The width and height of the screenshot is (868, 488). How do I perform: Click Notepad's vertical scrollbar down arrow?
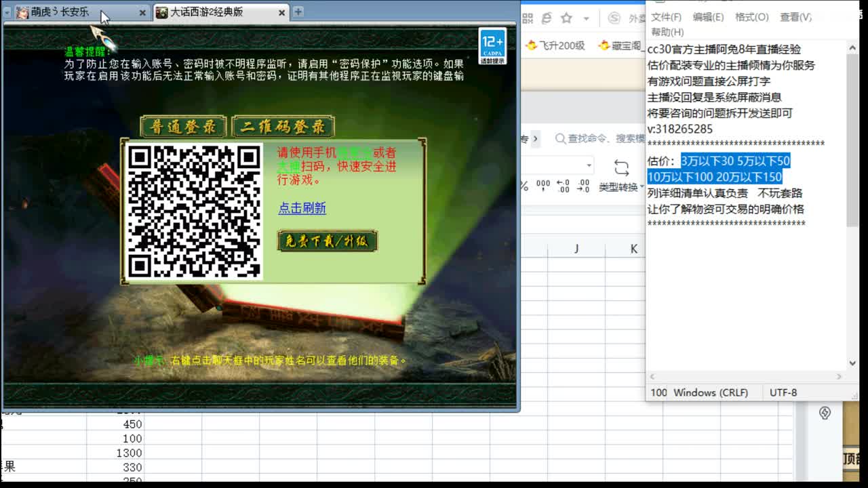click(x=852, y=363)
